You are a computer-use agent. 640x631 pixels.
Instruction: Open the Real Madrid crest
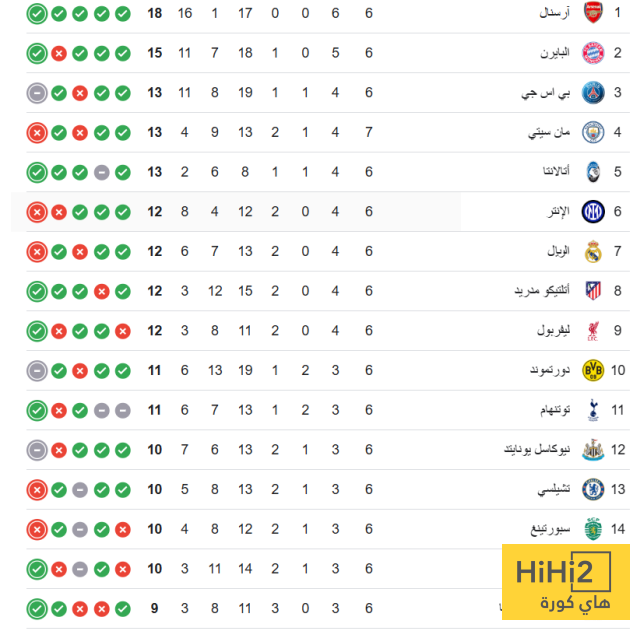593,251
